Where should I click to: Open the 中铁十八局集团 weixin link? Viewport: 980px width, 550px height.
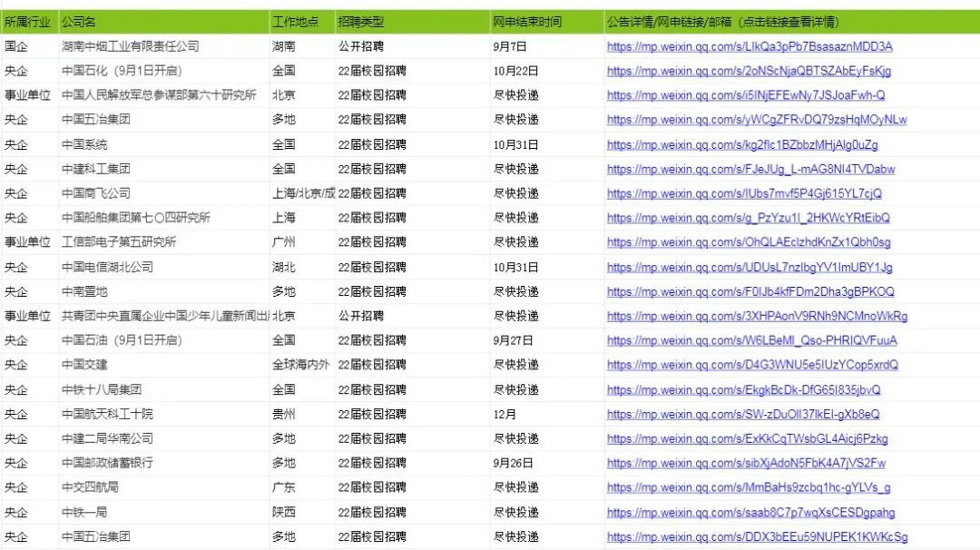click(x=744, y=389)
